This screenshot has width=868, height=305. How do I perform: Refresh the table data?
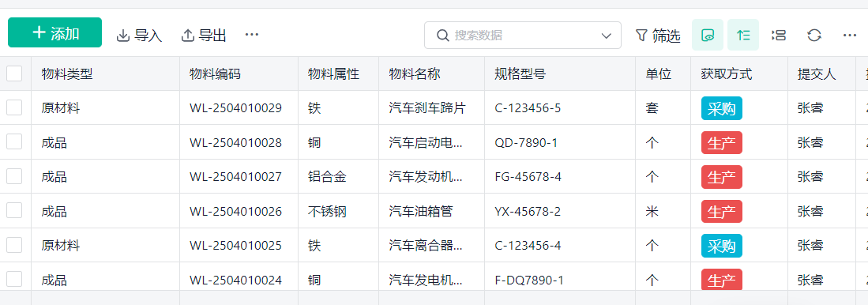[x=814, y=36]
